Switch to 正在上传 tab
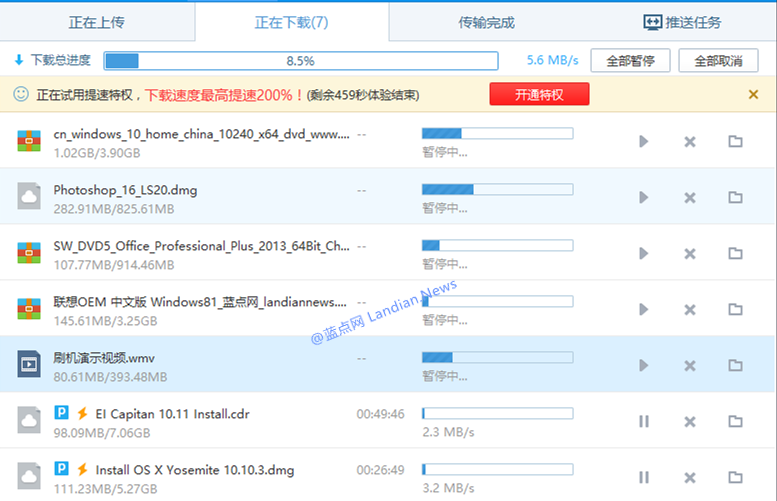The image size is (777, 501). click(97, 22)
